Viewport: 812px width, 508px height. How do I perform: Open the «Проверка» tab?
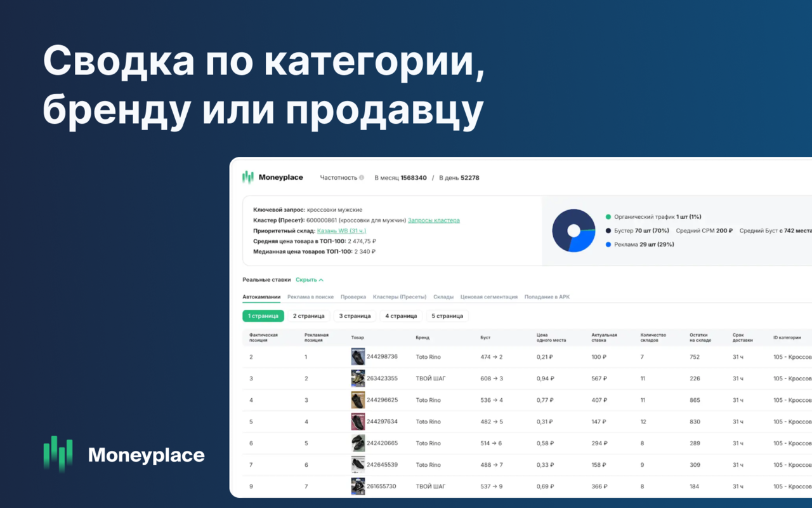pyautogui.click(x=353, y=297)
